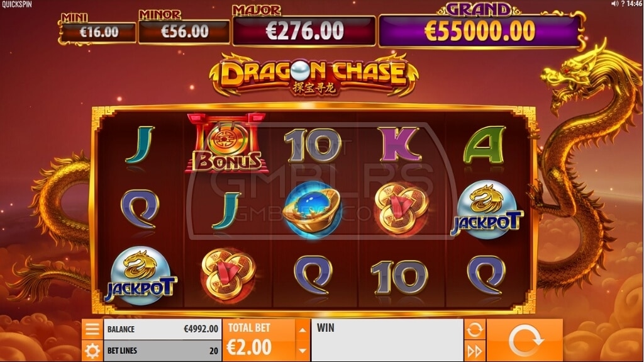Select the Balance €4992.00 display
The height and width of the screenshot is (362, 644).
(163, 329)
